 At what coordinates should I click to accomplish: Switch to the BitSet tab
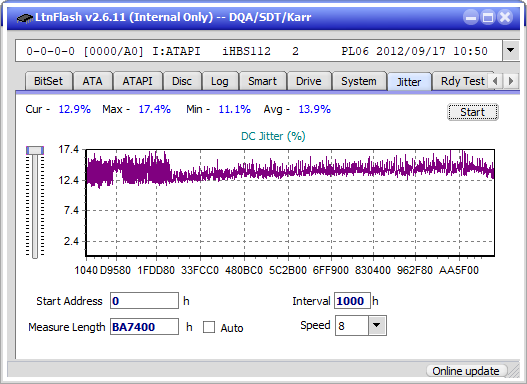pyautogui.click(x=48, y=81)
